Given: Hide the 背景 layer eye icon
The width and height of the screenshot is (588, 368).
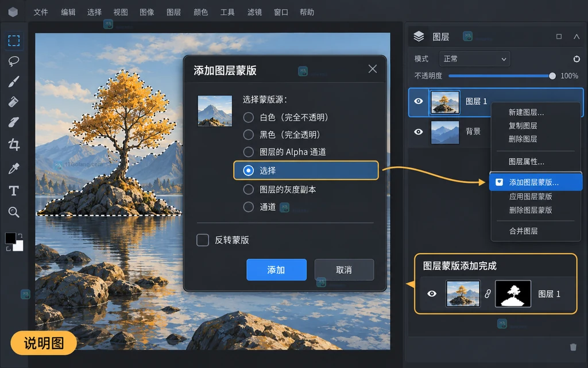Looking at the screenshot, I should point(419,132).
